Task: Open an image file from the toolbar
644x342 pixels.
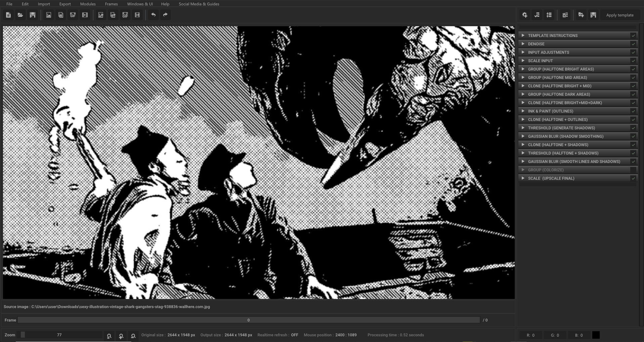Action: (20, 15)
